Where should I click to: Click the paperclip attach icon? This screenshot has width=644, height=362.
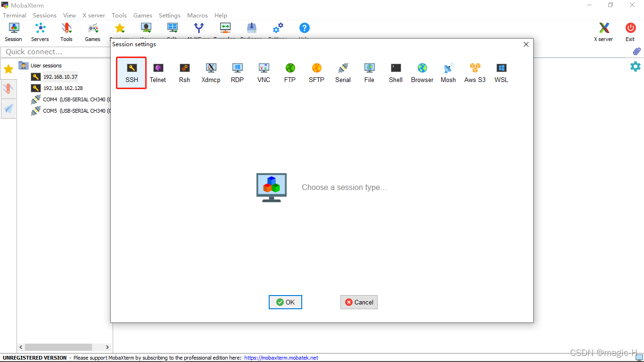point(636,51)
